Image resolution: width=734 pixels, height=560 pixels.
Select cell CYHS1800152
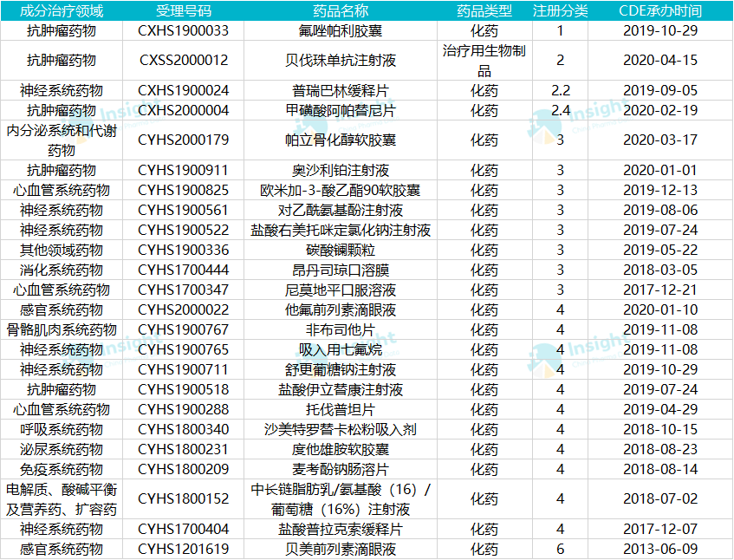click(x=184, y=499)
